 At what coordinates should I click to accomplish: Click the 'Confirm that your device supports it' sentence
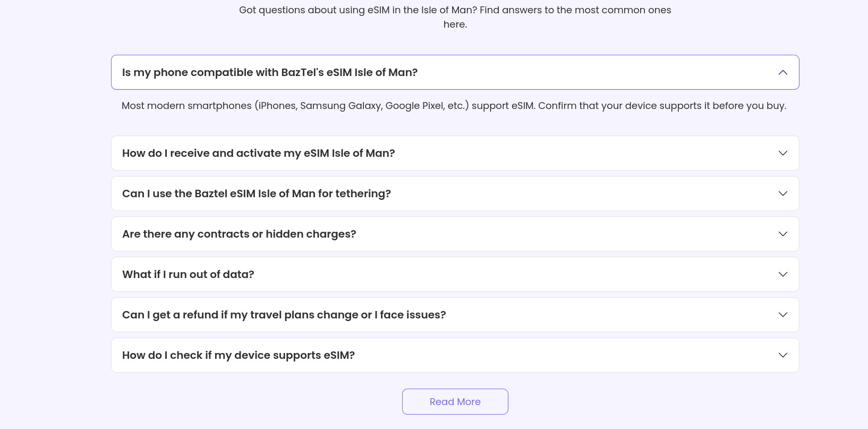(662, 106)
